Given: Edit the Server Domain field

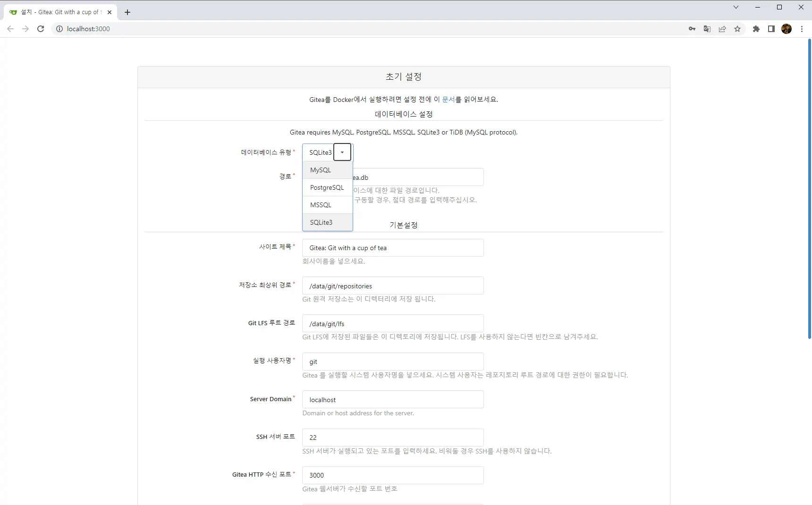Looking at the screenshot, I should tap(393, 400).
